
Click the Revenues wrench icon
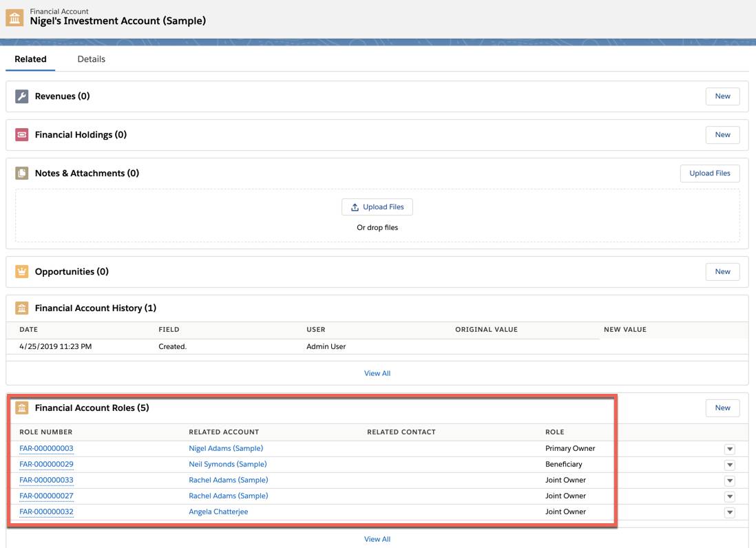click(22, 96)
